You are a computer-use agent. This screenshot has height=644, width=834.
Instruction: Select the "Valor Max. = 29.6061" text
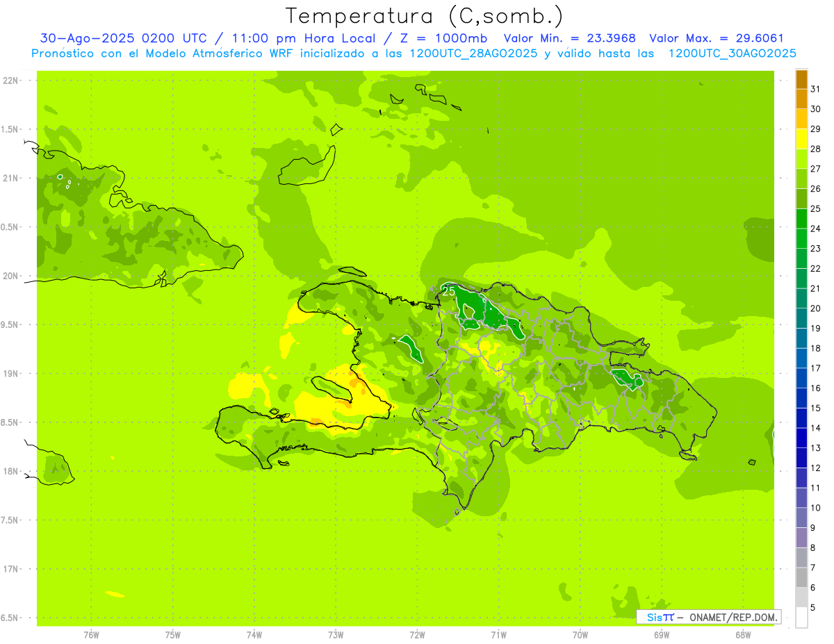(x=717, y=39)
